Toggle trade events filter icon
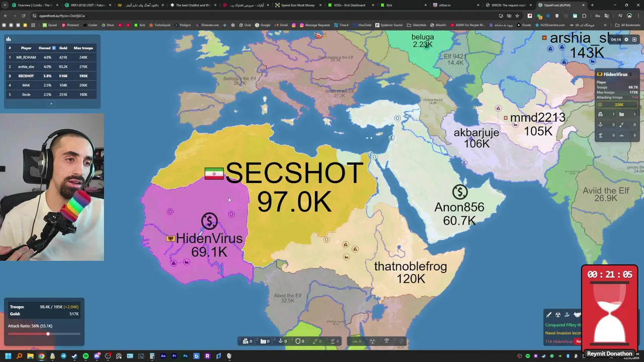This screenshot has height=362, width=644. tap(567, 315)
